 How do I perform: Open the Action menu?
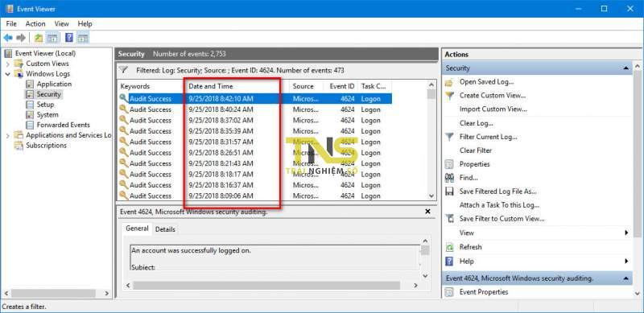click(x=35, y=24)
